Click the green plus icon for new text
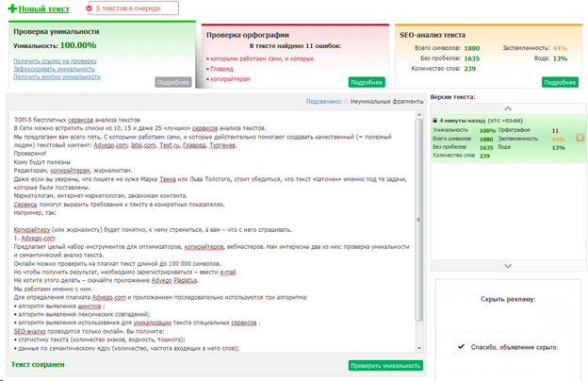This screenshot has width=588, height=381. (x=12, y=8)
